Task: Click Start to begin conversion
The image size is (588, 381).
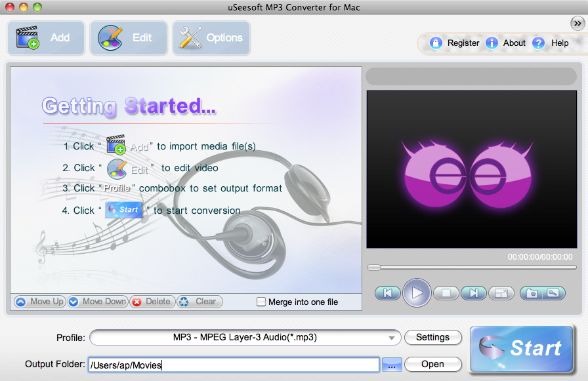Action: [x=522, y=350]
